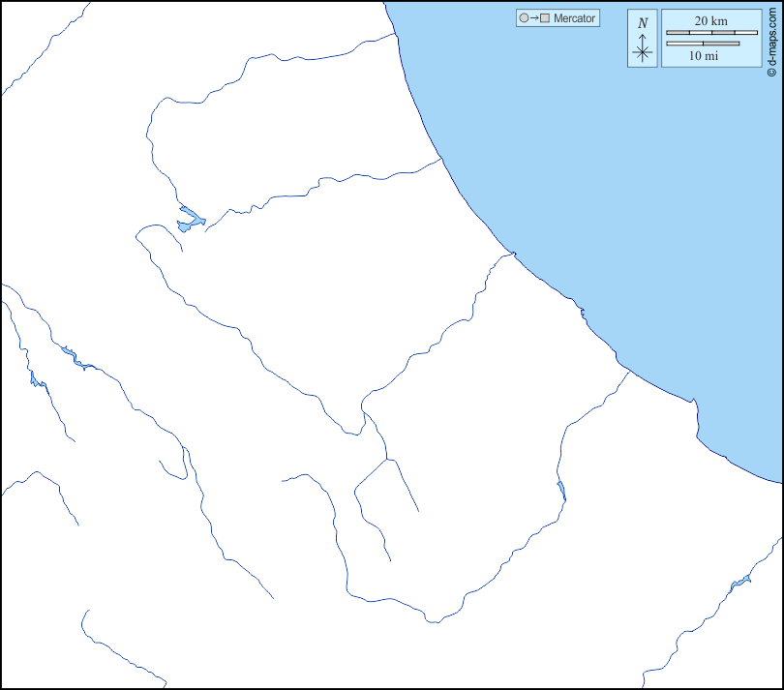Click the square icon beside the Mercator label

click(545, 18)
